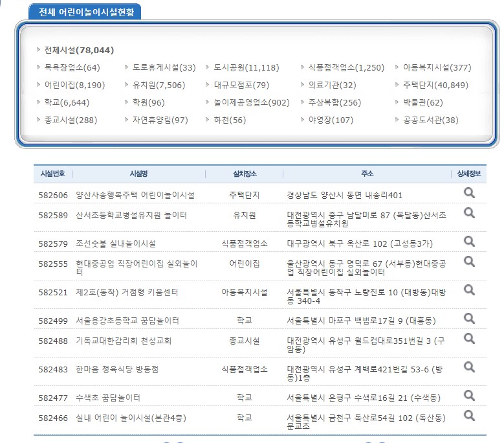Open detail magnifier for facility 582521
The image size is (504, 443).
[469, 290]
